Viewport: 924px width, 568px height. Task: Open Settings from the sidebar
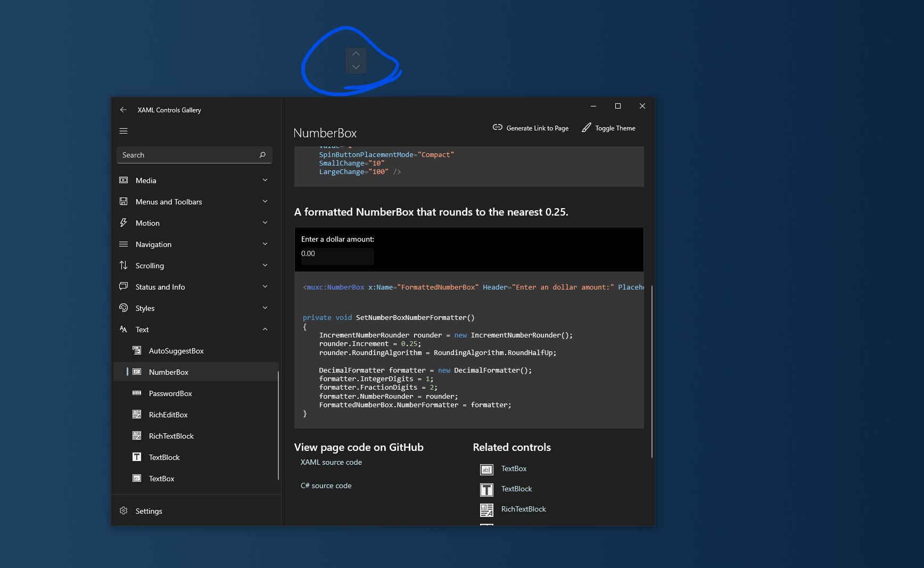(149, 511)
